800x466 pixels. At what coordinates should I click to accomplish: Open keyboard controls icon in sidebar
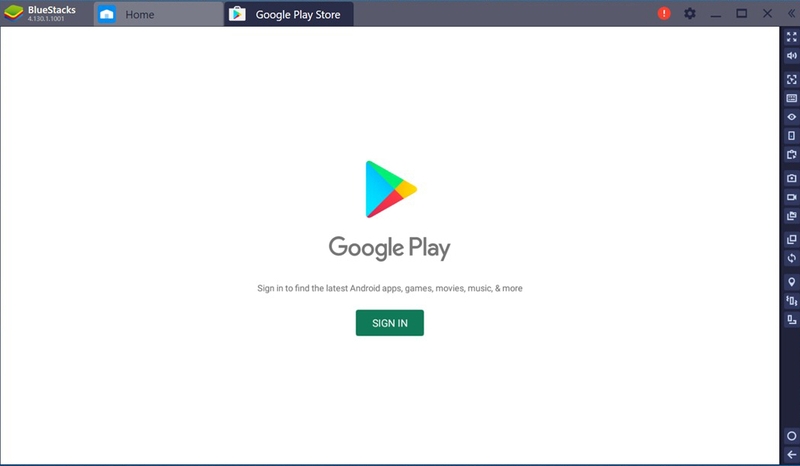(791, 98)
